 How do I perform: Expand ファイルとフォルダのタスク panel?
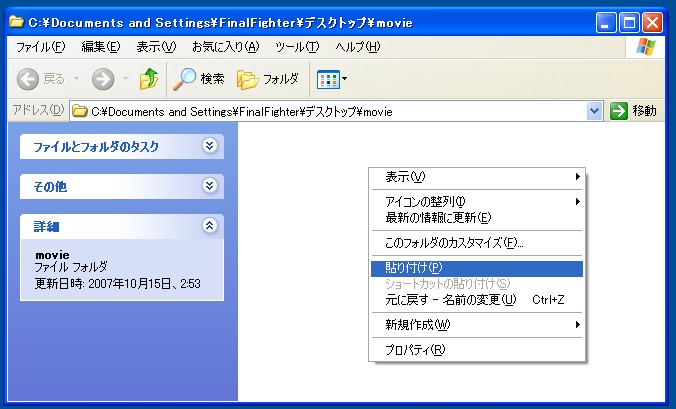pos(210,146)
